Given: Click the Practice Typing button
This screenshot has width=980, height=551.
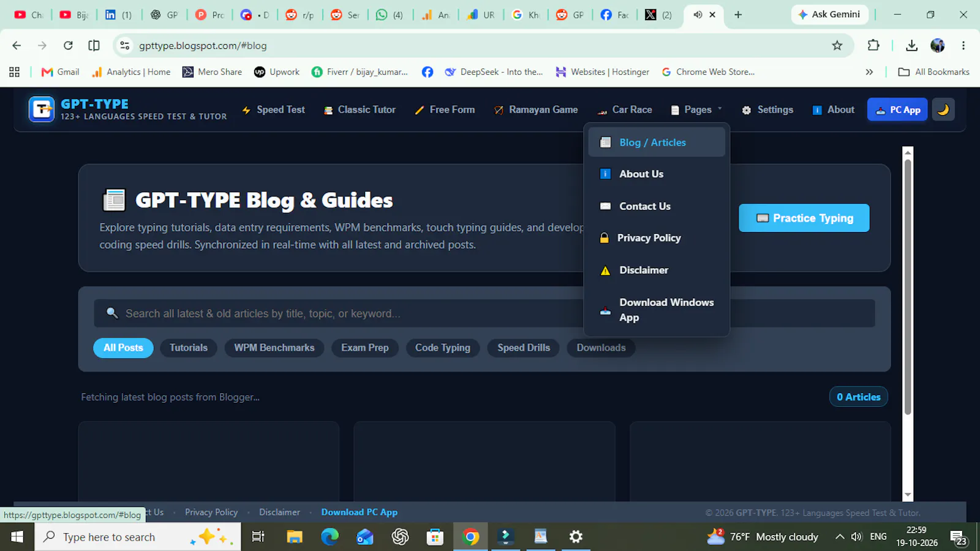Looking at the screenshot, I should point(804,218).
